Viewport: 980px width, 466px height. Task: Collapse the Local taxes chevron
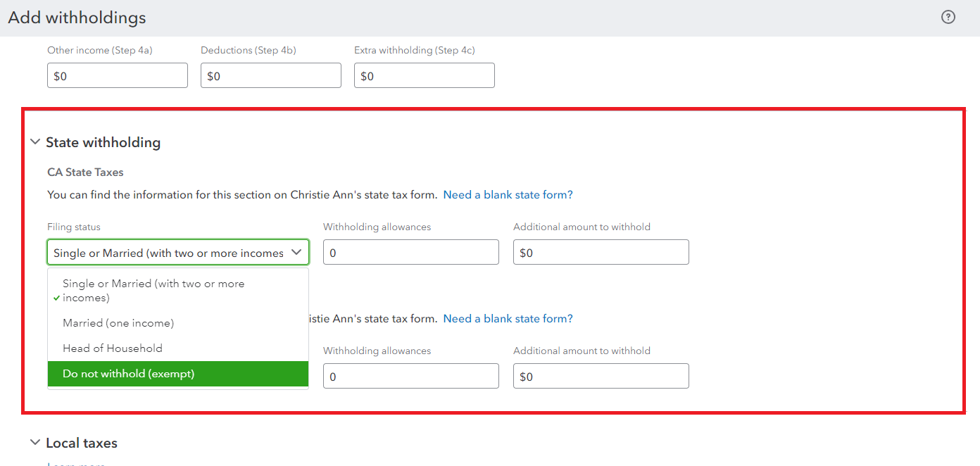coord(35,443)
